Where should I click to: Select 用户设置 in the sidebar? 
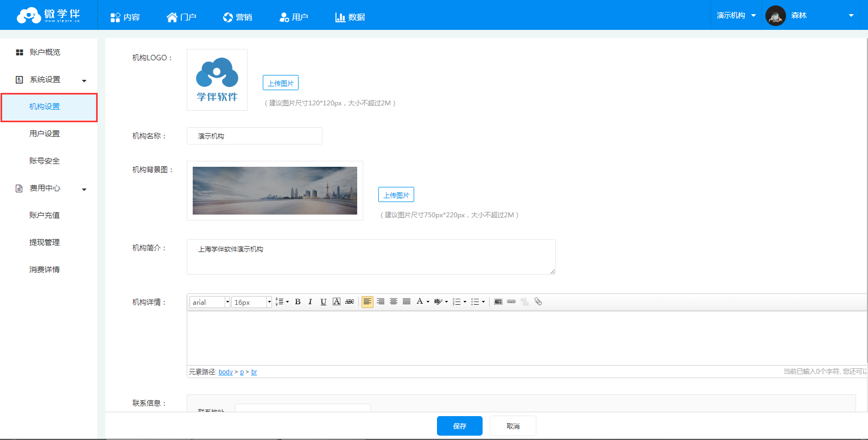click(45, 134)
